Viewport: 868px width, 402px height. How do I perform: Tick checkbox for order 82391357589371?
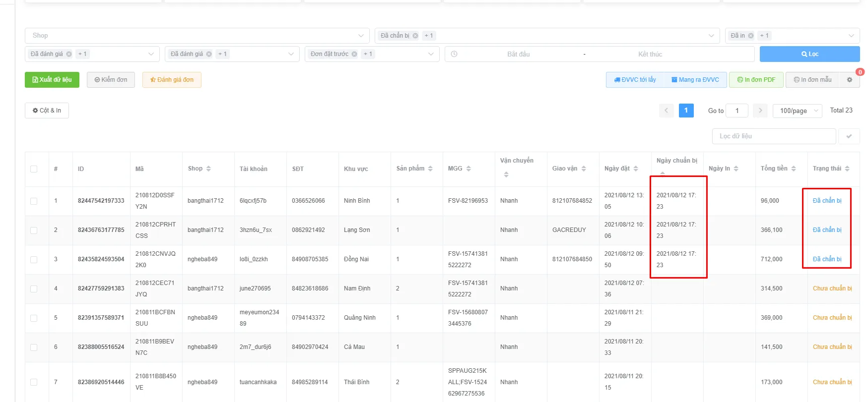[34, 318]
